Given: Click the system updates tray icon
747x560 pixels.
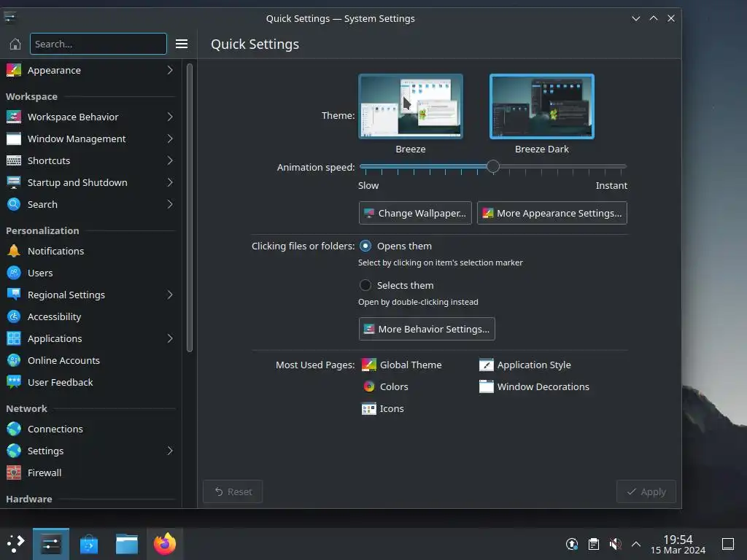Looking at the screenshot, I should tap(572, 544).
